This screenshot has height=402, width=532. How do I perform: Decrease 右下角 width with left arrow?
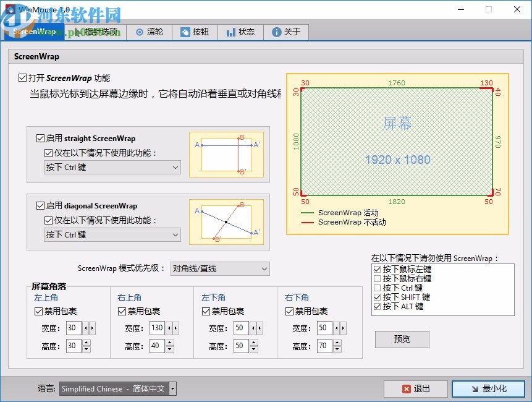point(336,328)
